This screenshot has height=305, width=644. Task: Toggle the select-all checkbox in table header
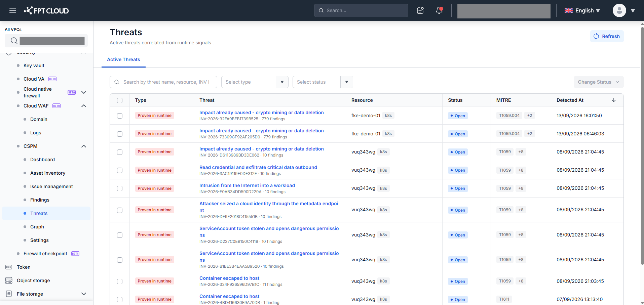click(x=120, y=100)
